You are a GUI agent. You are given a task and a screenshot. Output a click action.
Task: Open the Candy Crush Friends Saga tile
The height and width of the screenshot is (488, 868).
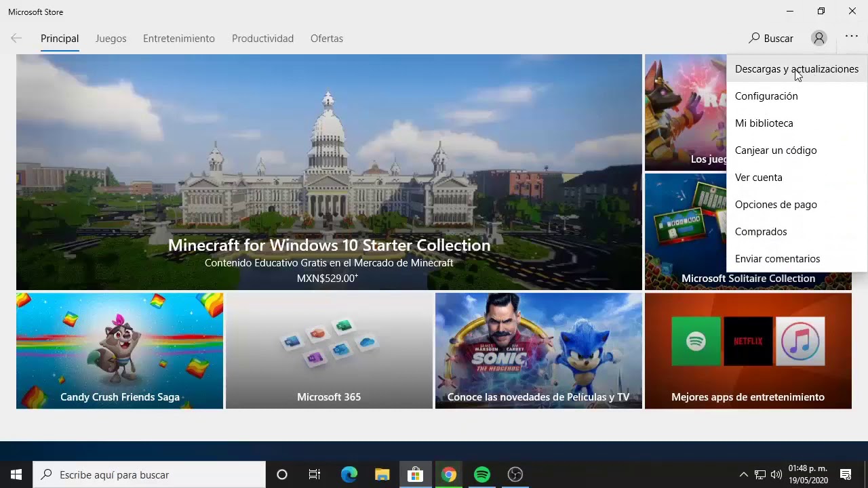click(x=119, y=350)
